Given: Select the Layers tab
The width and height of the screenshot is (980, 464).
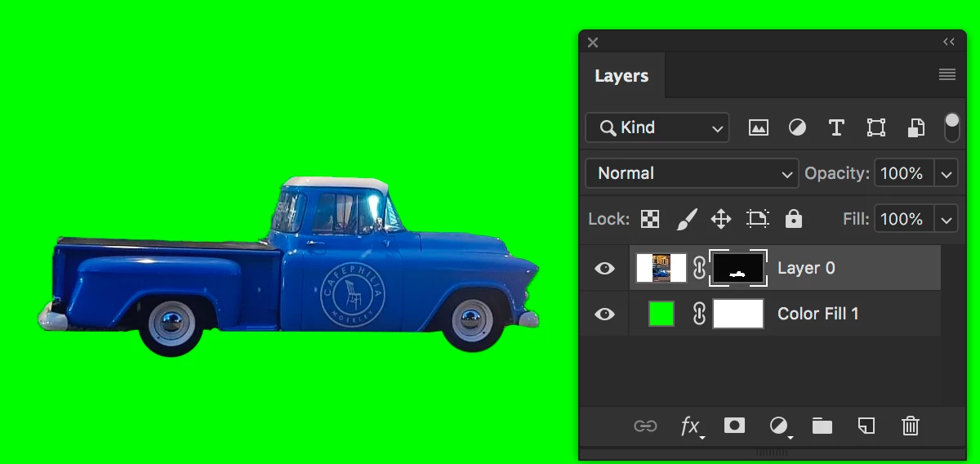Looking at the screenshot, I should coord(621,76).
